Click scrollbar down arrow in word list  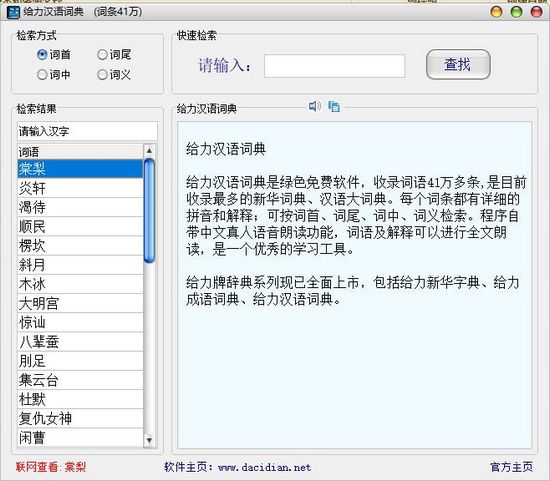point(149,440)
